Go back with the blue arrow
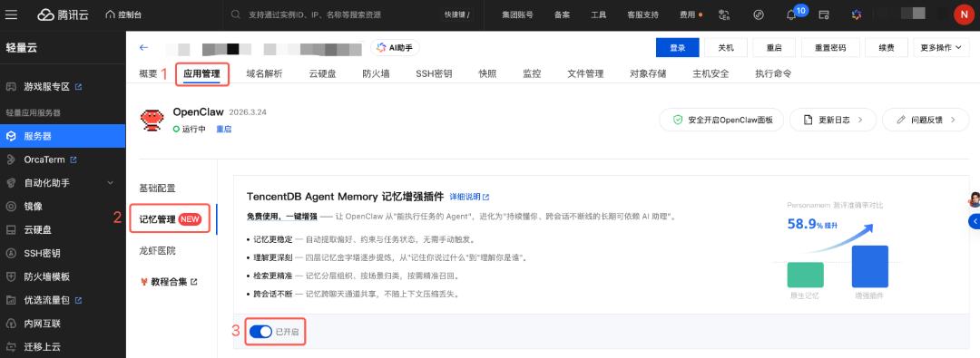980x358 pixels. coord(144,47)
